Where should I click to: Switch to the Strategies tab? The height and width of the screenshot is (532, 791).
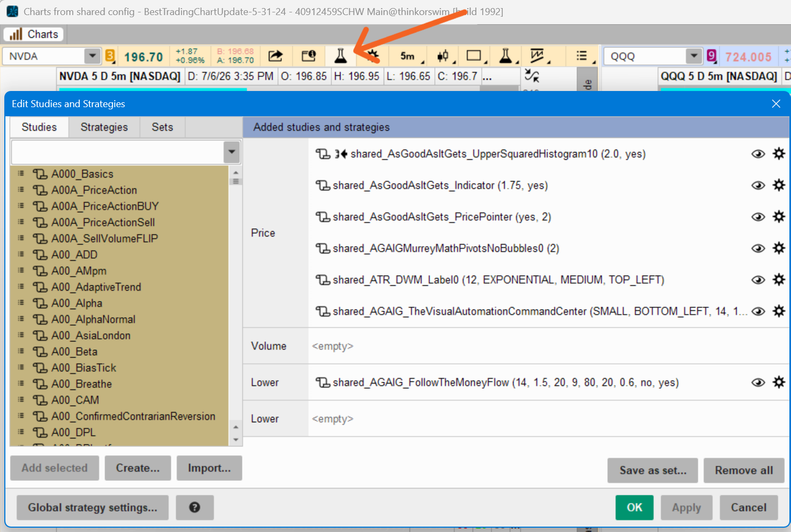point(104,127)
